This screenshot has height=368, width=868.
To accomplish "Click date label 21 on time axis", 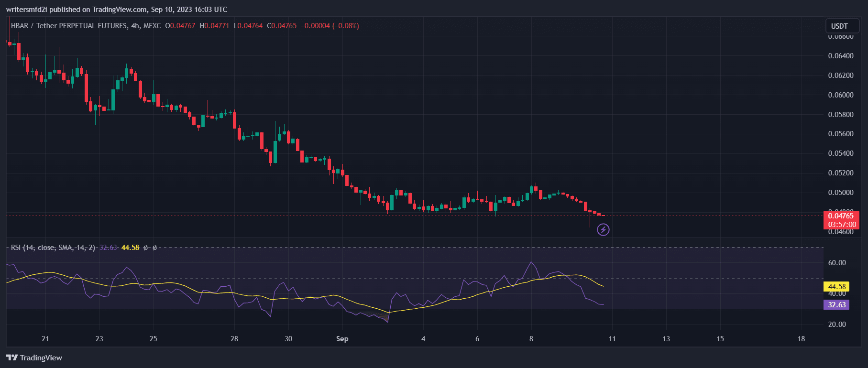I will (45, 339).
